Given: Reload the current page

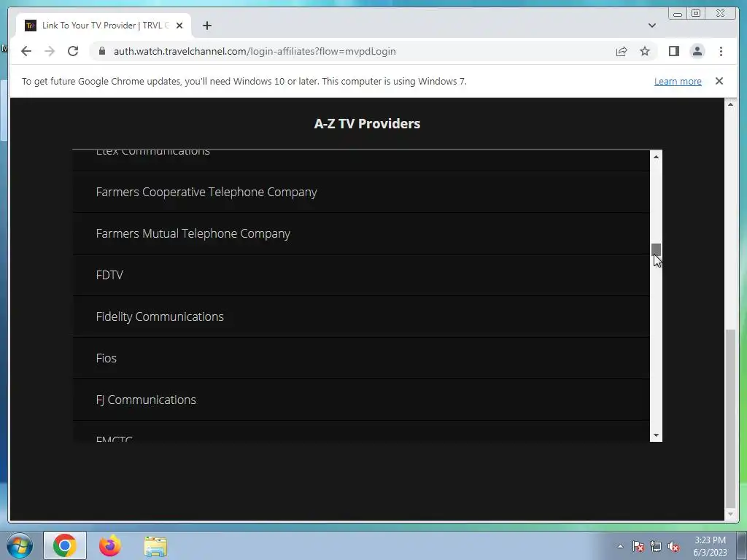Looking at the screenshot, I should point(73,51).
